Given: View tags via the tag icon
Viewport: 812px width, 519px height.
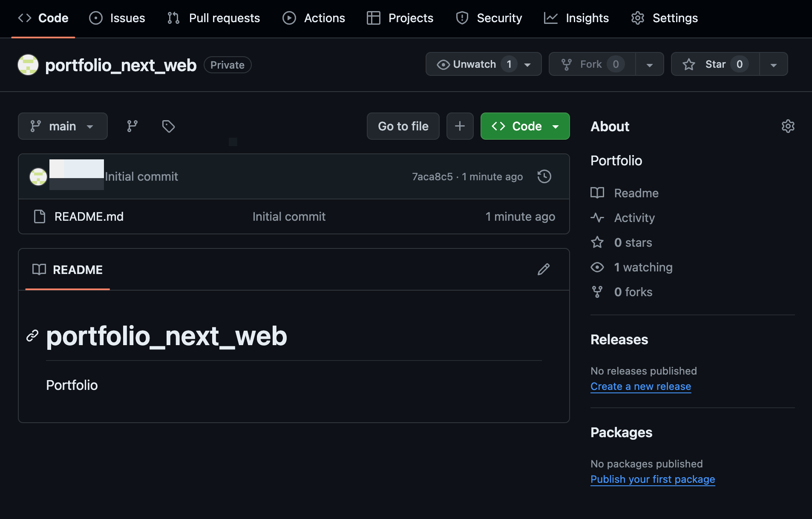Looking at the screenshot, I should point(168,126).
